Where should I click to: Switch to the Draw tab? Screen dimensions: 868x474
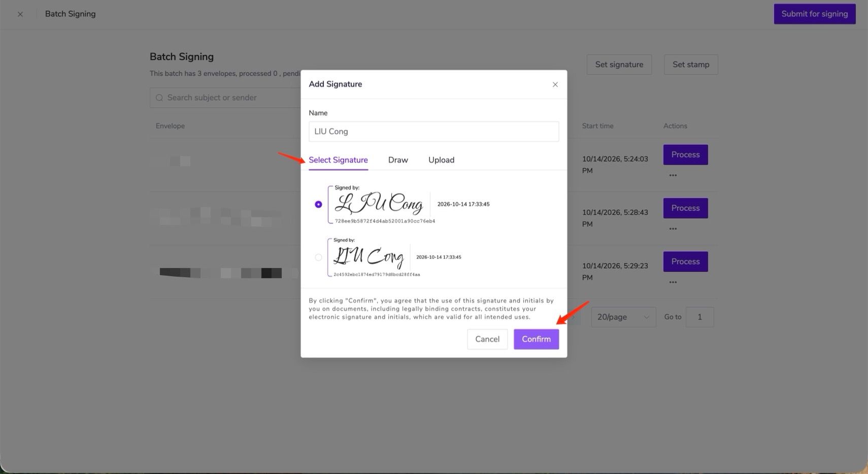pyautogui.click(x=398, y=160)
